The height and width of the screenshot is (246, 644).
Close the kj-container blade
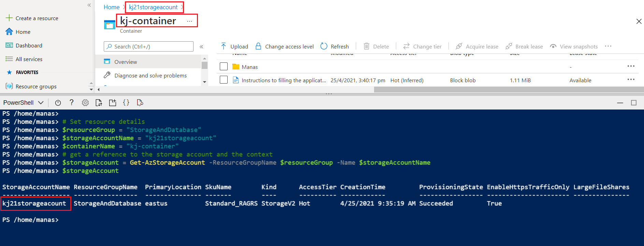(639, 21)
